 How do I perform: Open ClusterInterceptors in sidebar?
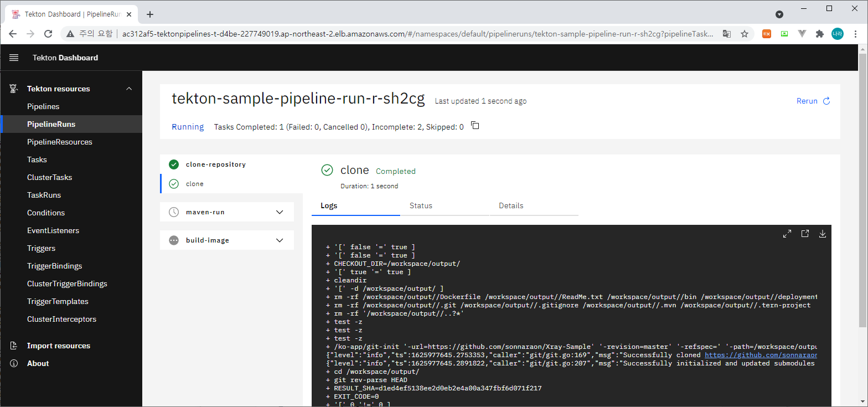[x=71, y=319]
